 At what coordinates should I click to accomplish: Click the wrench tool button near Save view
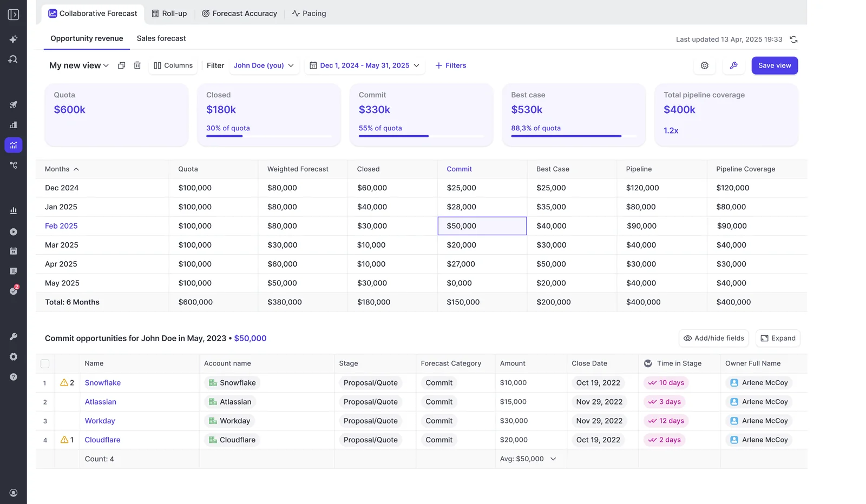[x=734, y=65]
